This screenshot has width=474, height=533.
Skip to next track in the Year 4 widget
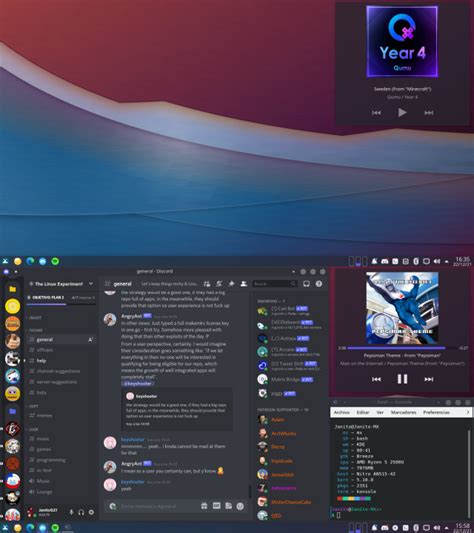429,113
